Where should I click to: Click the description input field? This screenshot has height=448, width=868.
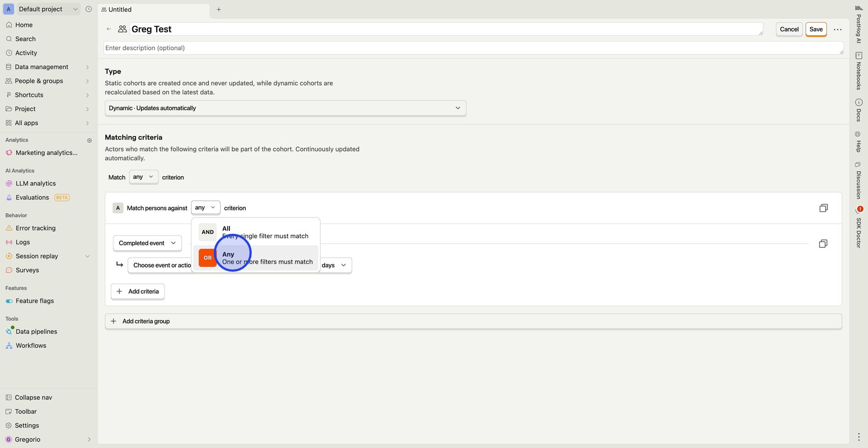pos(472,48)
